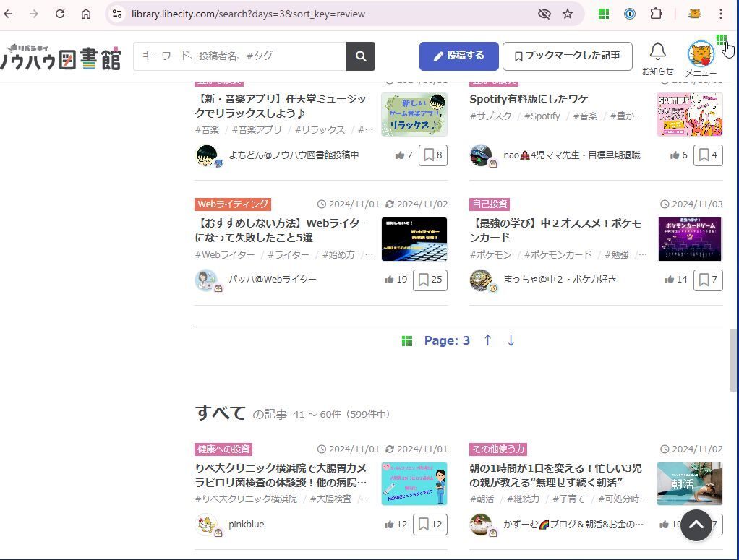Open 中2オススメ！ポケモンカード article
This screenshot has height=560, width=739.
click(555, 231)
